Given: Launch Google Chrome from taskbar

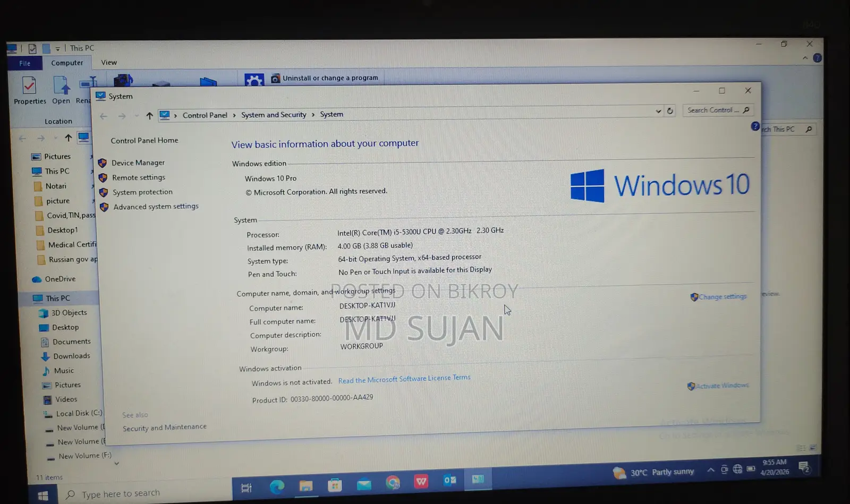Looking at the screenshot, I should 393,483.
